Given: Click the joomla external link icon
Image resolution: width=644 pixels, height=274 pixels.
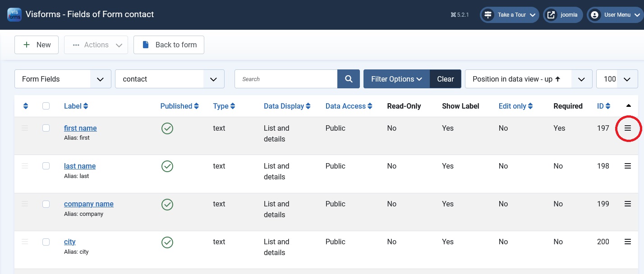Looking at the screenshot, I should 551,15.
